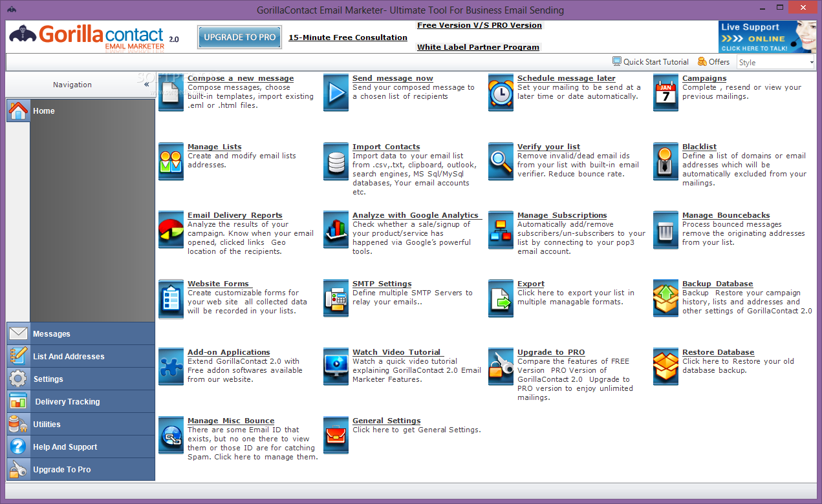Open the List And Addresses section
This screenshot has height=504, width=822.
(x=81, y=356)
